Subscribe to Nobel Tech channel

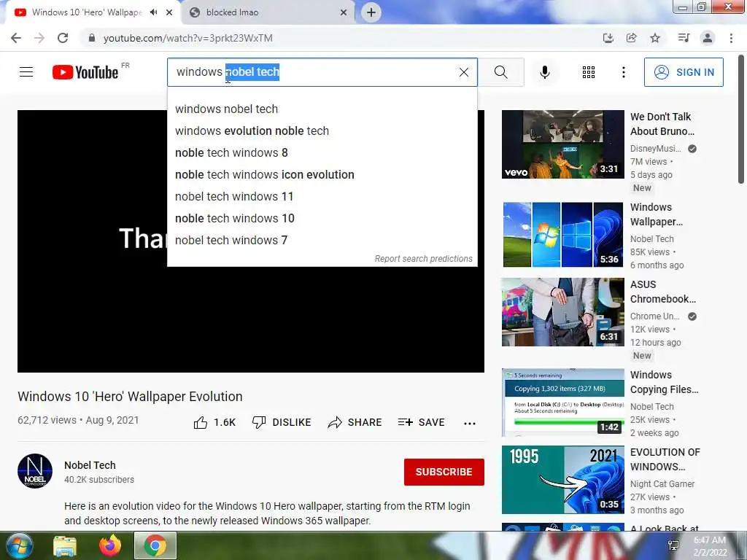[x=444, y=472]
